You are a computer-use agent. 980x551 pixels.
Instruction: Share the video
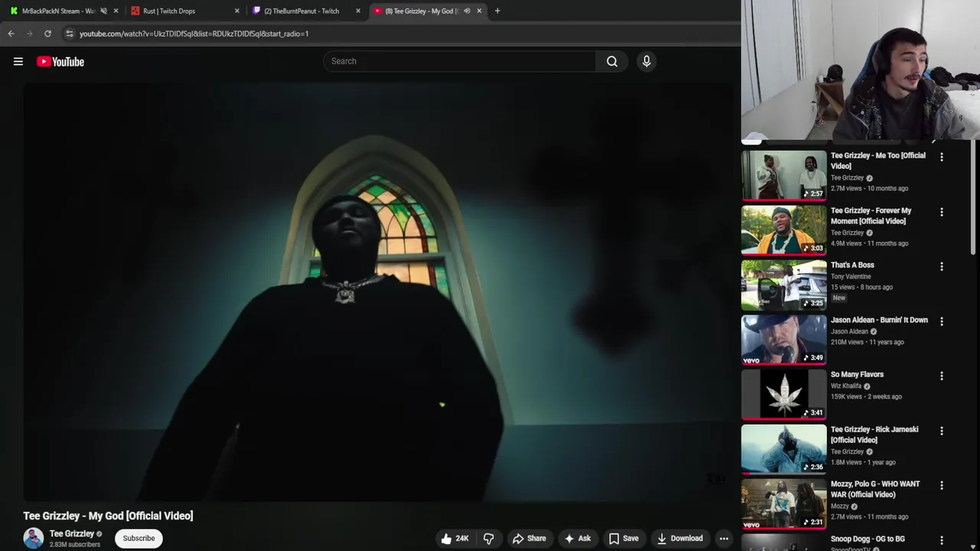[x=529, y=539]
